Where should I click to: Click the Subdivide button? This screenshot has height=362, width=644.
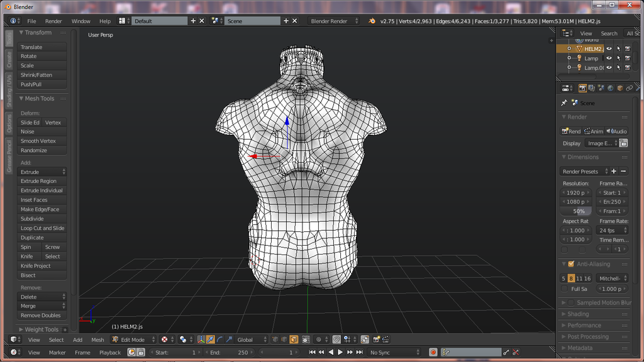[42, 219]
